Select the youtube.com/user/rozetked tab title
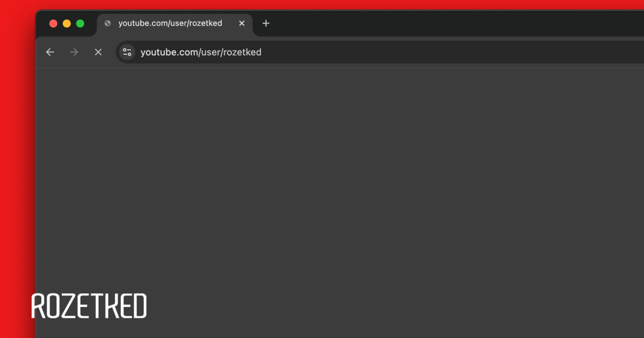The height and width of the screenshot is (338, 644). (170, 24)
